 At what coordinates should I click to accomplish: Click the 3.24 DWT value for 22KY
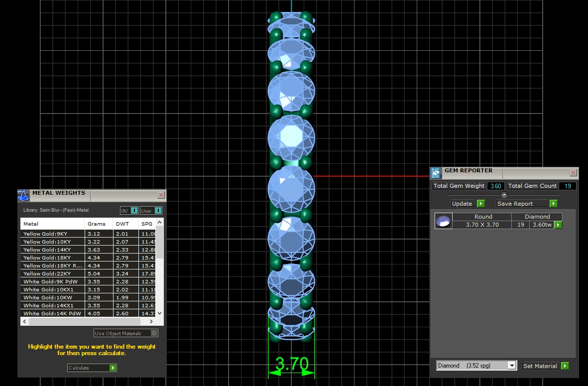[122, 273]
